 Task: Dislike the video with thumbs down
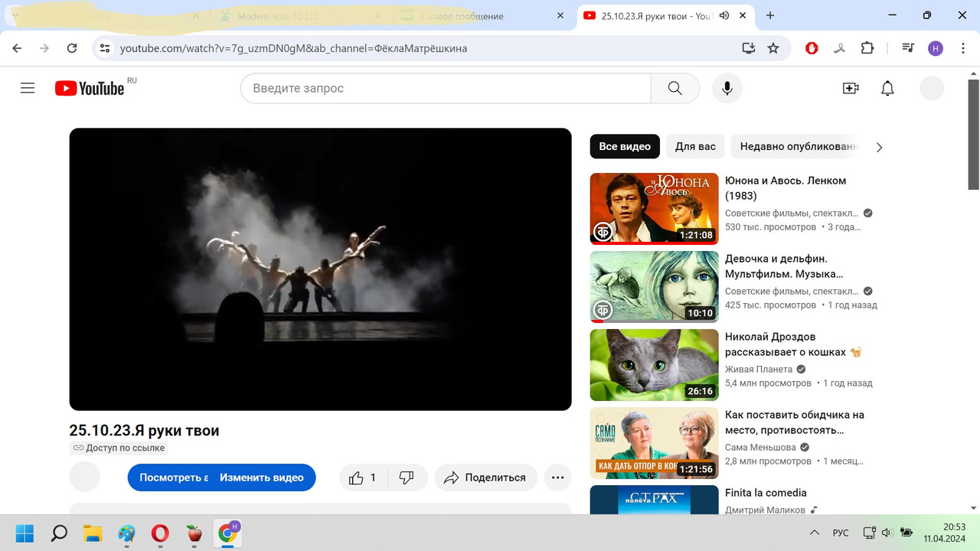407,478
